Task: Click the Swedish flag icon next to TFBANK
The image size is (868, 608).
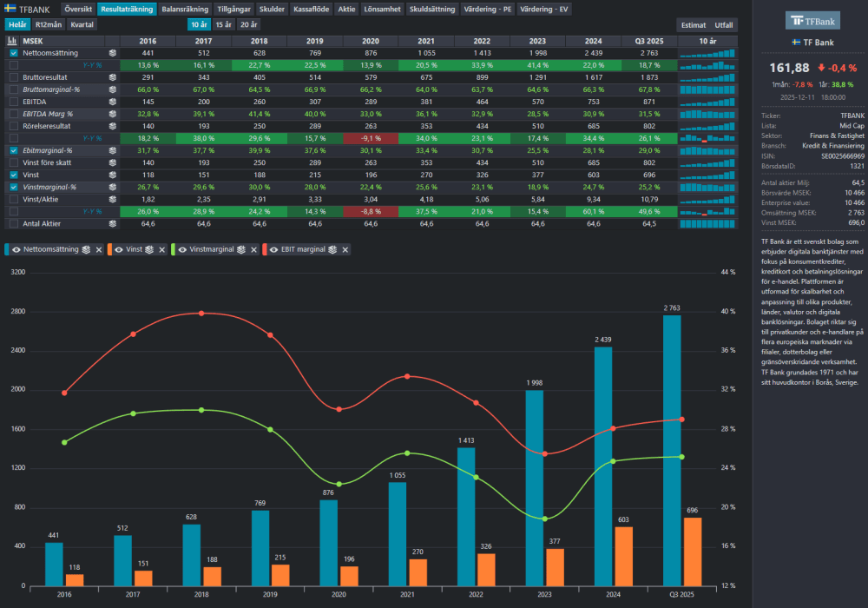Action: tap(10, 9)
